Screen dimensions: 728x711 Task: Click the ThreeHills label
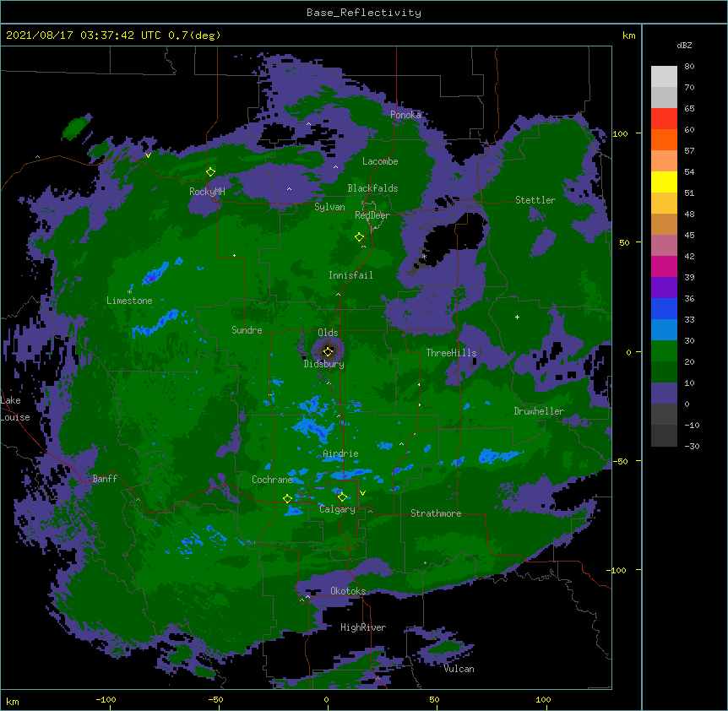tap(451, 353)
